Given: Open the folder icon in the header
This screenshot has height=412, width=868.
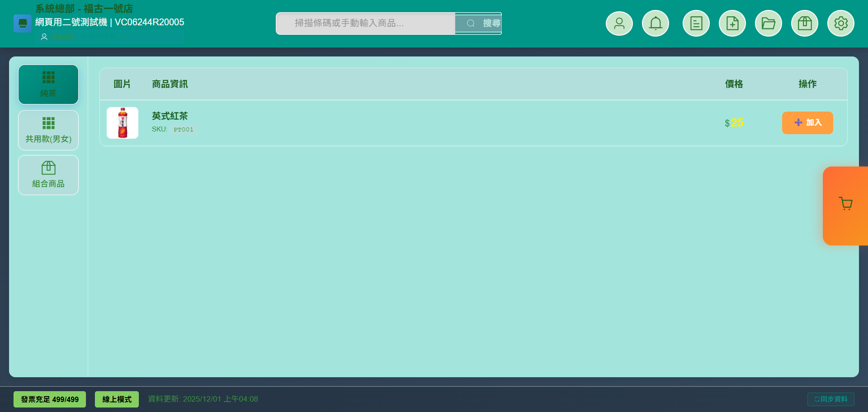Looking at the screenshot, I should pos(768,23).
